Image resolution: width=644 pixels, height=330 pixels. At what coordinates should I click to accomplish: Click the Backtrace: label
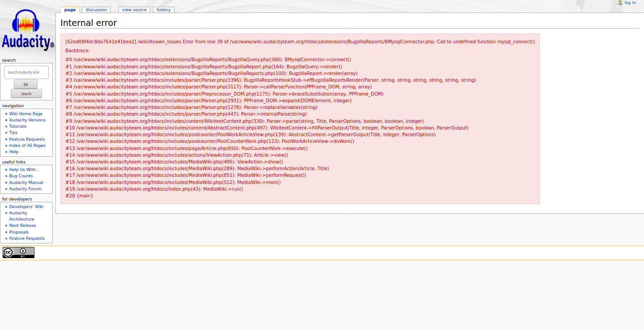click(x=77, y=50)
